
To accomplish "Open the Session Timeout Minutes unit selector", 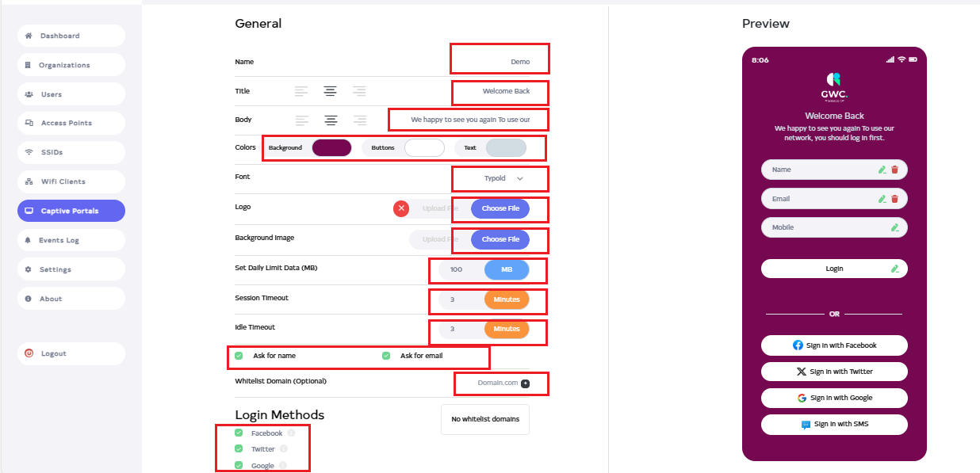I will [507, 299].
